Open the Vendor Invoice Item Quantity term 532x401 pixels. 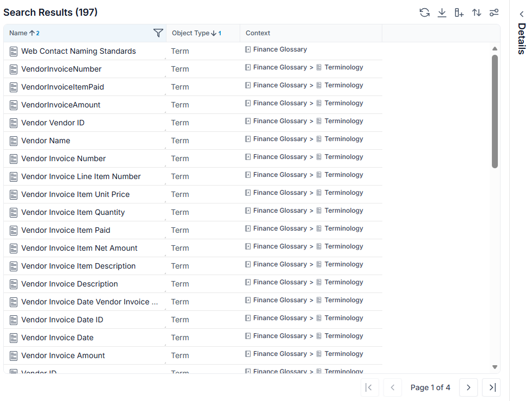click(73, 213)
